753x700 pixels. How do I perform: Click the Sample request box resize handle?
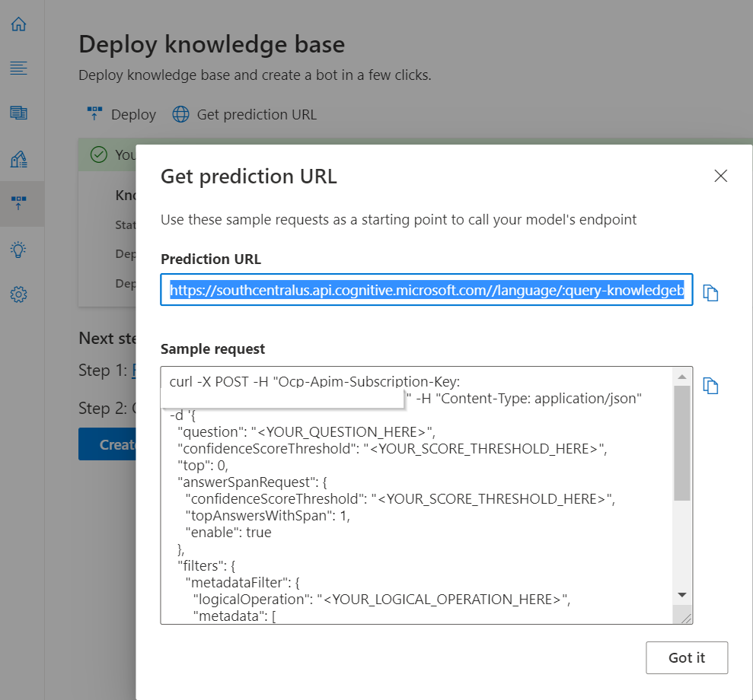point(686,619)
